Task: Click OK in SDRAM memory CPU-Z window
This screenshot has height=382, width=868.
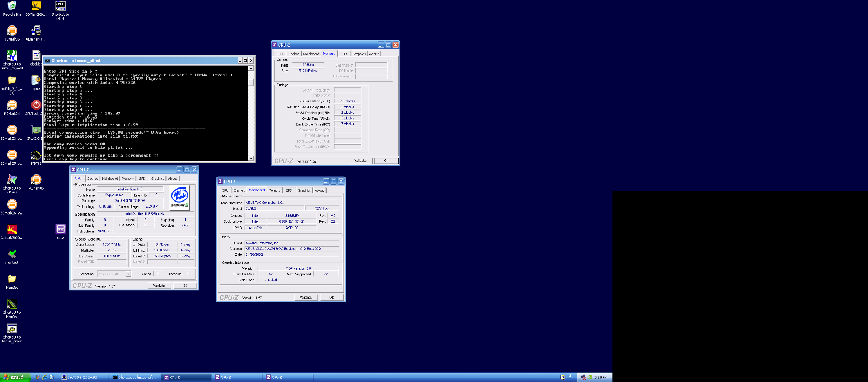Action: pyautogui.click(x=386, y=161)
